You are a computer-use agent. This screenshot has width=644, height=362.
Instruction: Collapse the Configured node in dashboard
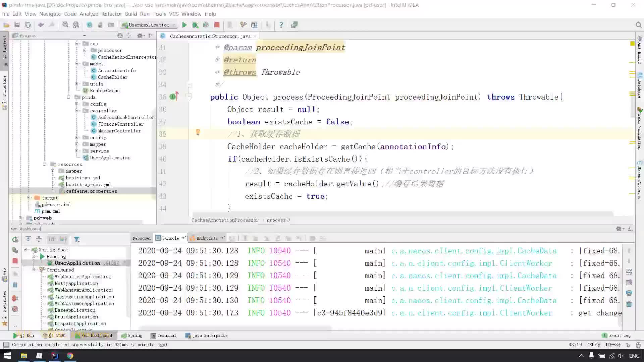(34, 270)
